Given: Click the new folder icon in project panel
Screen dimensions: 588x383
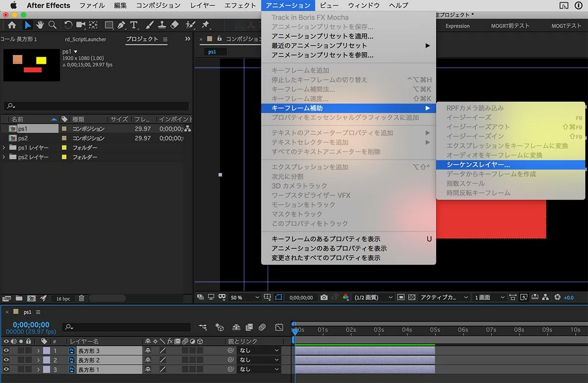Looking at the screenshot, I should (x=19, y=299).
